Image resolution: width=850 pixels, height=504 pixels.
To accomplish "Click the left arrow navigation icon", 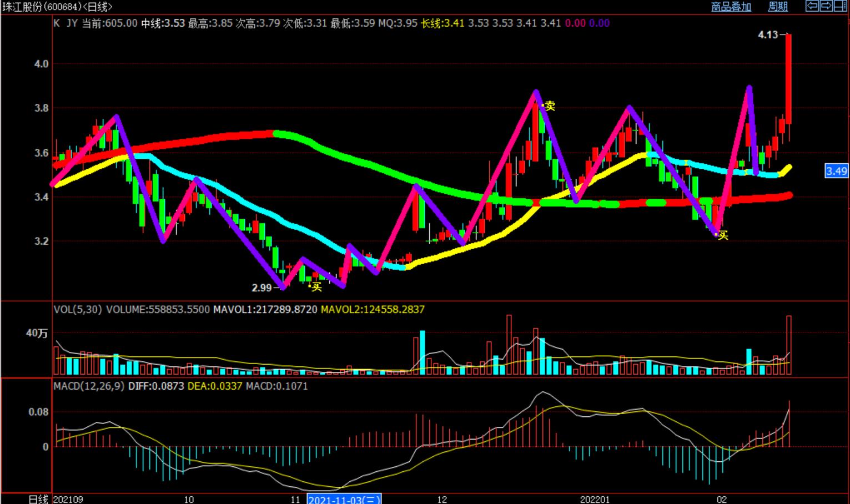I will pos(812,6).
